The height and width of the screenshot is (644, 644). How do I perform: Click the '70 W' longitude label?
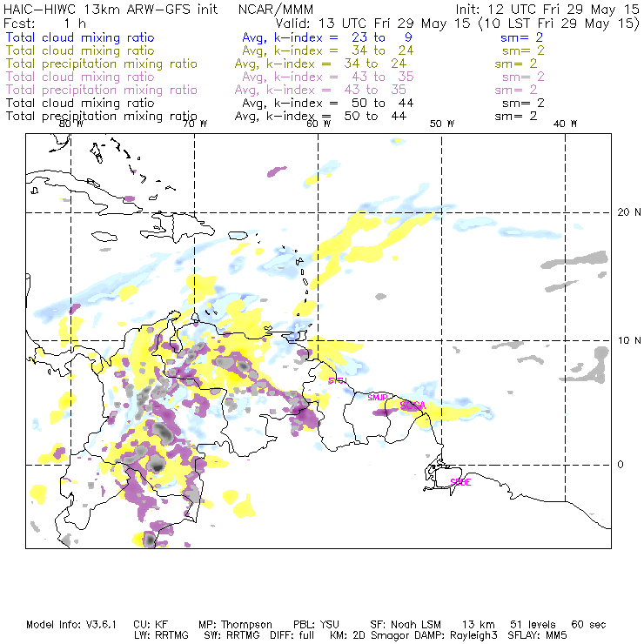point(195,124)
